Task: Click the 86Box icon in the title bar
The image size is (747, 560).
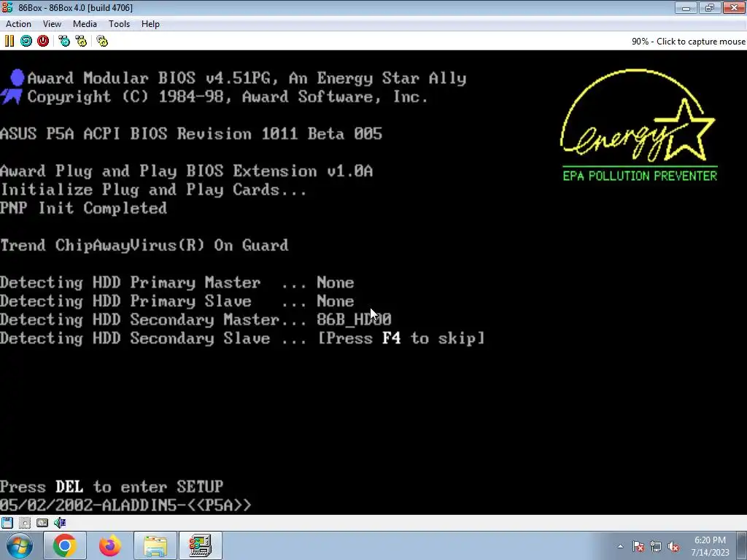Action: pyautogui.click(x=7, y=7)
